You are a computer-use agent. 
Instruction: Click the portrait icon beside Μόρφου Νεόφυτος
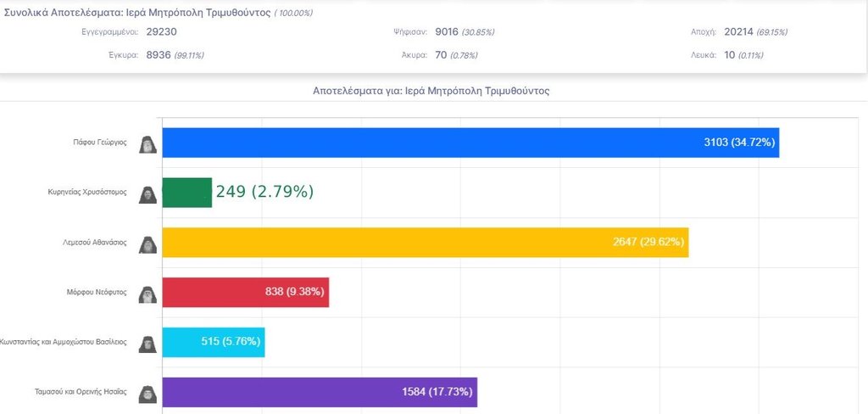point(147,294)
